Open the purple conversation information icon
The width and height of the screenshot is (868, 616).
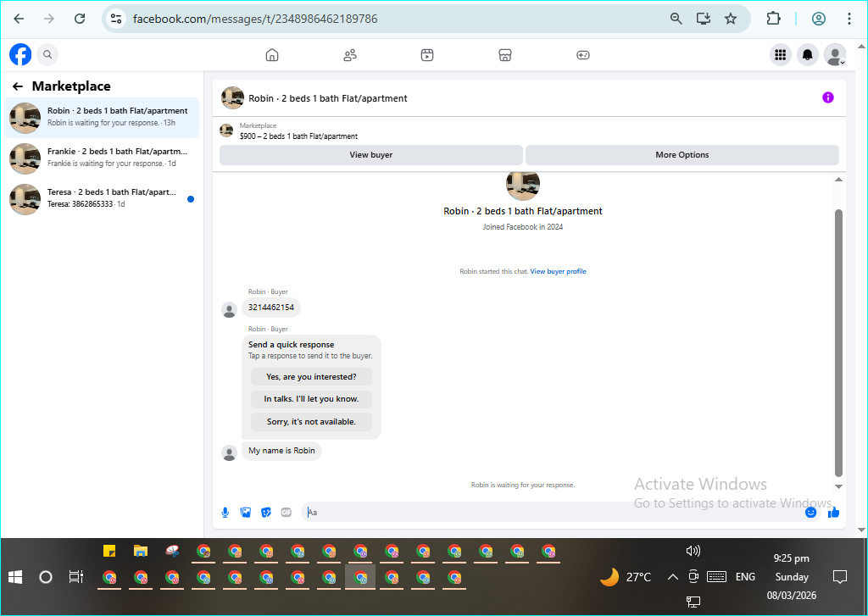[827, 97]
